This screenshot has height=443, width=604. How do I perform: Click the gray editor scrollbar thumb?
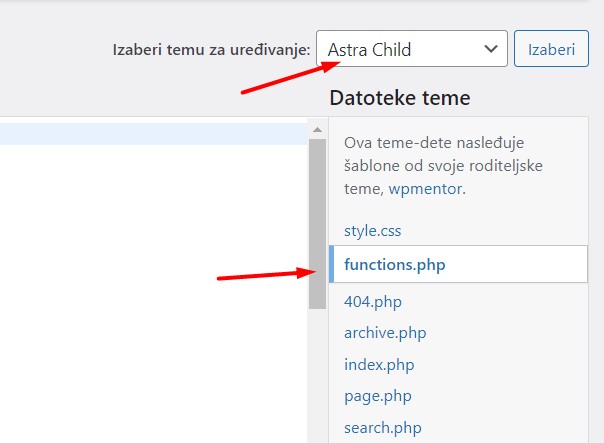coord(317,224)
